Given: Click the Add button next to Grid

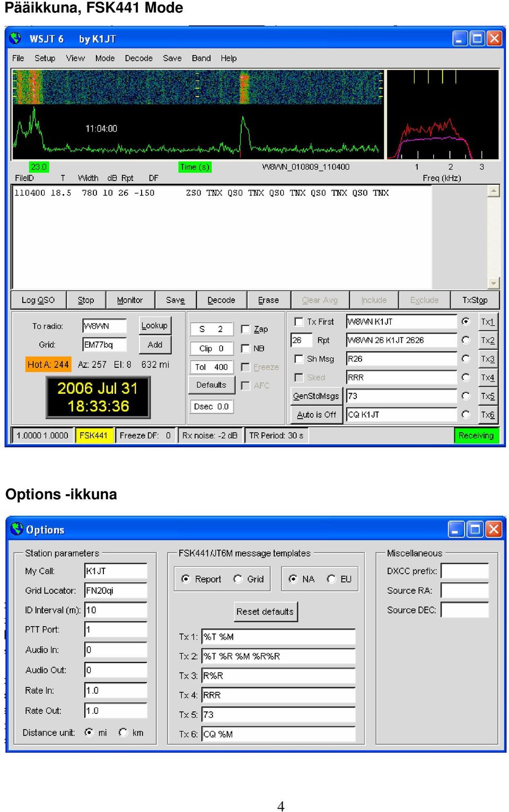Looking at the screenshot, I should tap(155, 344).
